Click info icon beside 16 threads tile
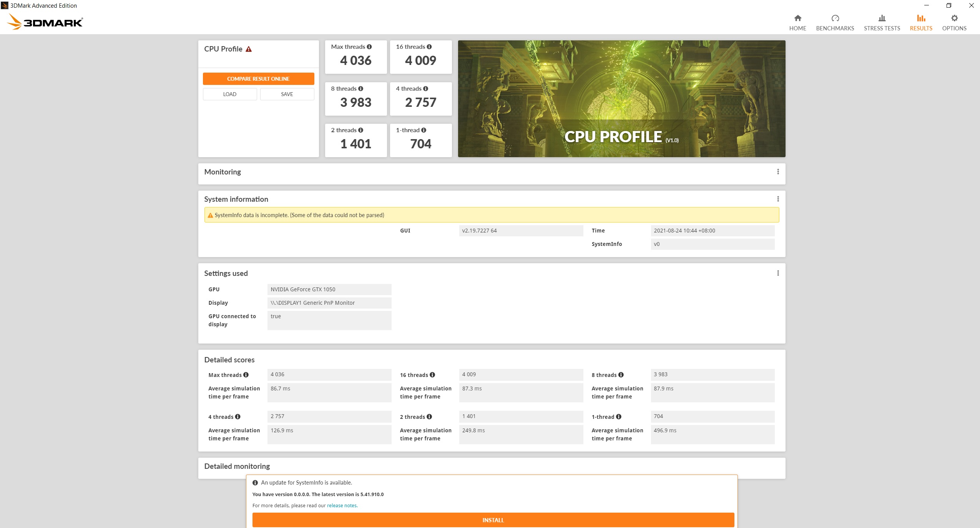Screen dimensions: 980x528 coord(429,47)
